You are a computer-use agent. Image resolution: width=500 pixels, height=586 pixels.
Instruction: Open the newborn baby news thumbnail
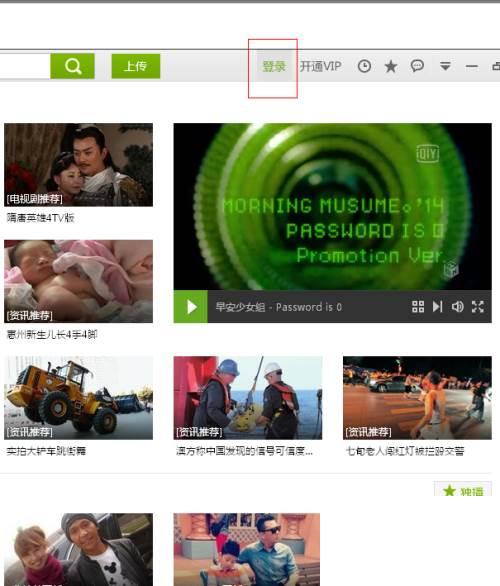pos(78,281)
